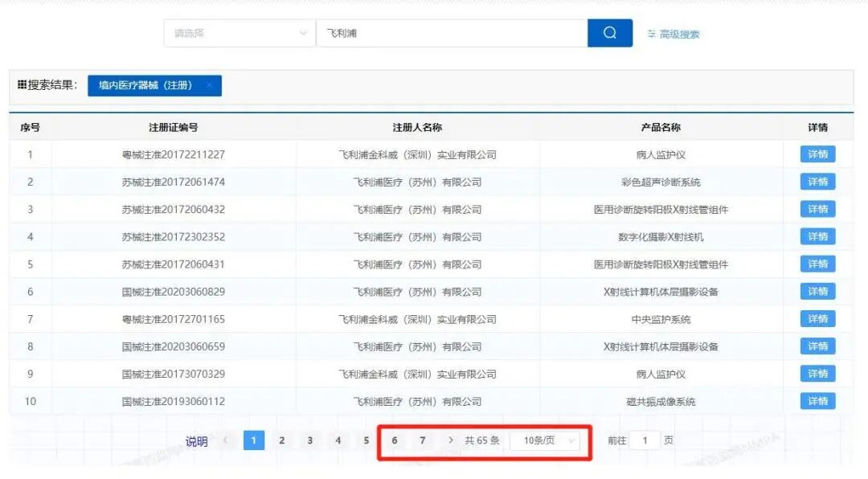This screenshot has width=868, height=479.
Task: Click the grid icon beside 搜索结果
Action: click(x=22, y=84)
